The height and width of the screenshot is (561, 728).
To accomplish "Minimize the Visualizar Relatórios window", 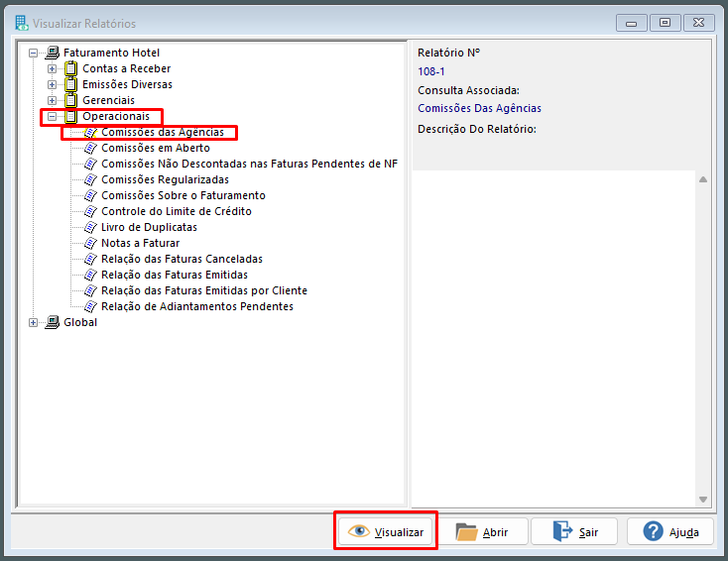I will [632, 23].
